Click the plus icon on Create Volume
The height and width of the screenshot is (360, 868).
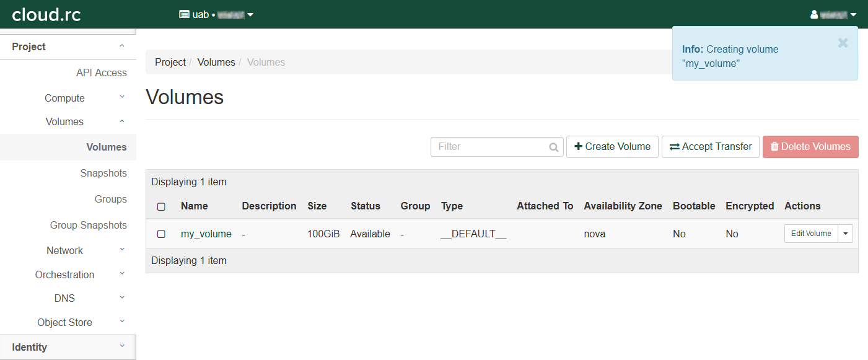pyautogui.click(x=578, y=147)
